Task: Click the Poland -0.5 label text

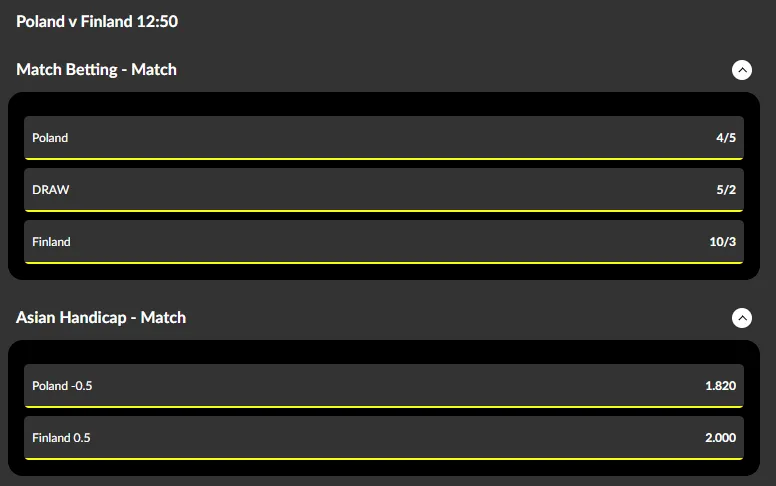Action: 62,386
